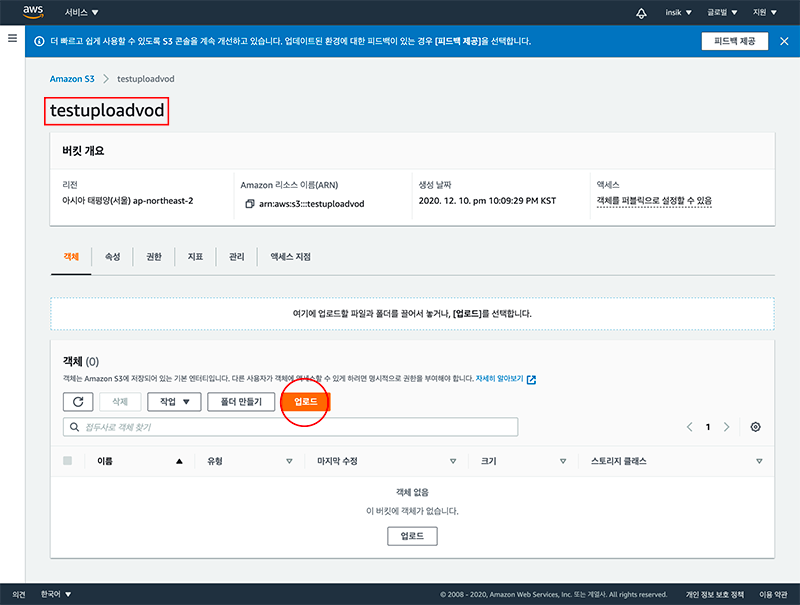Focus the 접두사로 객체 찾기 search field

pos(291,427)
